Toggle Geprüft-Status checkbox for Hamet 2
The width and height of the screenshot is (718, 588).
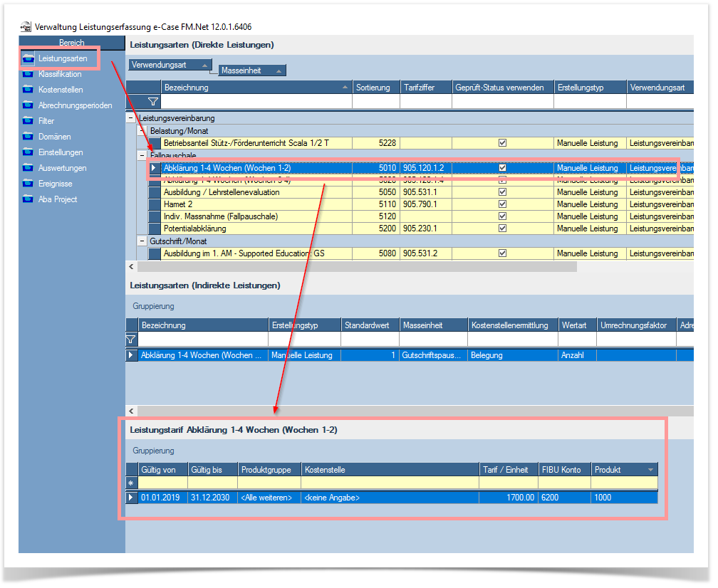pos(502,204)
